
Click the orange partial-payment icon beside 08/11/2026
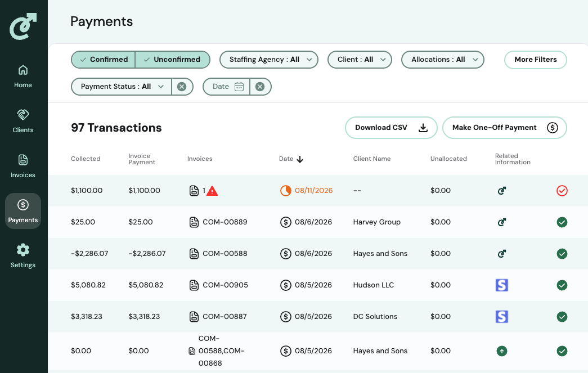tap(286, 191)
